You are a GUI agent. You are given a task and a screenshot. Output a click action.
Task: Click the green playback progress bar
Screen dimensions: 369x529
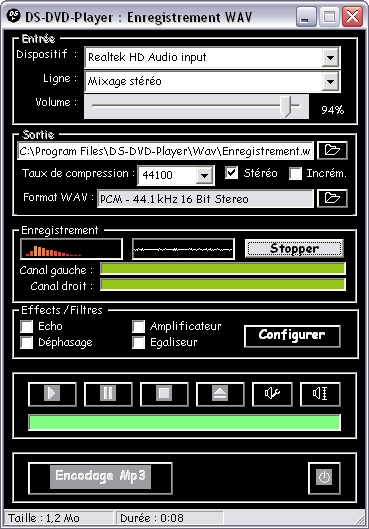pos(184,423)
